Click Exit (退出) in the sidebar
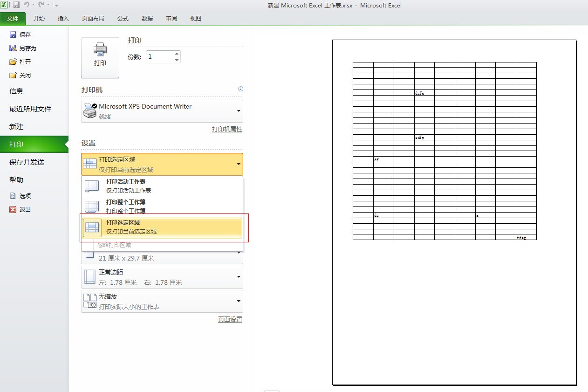588x392 pixels. (25, 209)
